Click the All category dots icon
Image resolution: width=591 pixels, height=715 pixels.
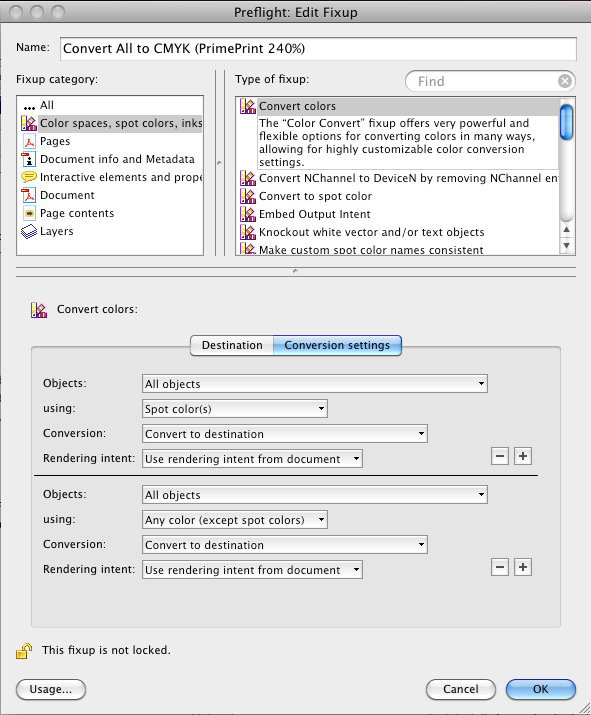pos(29,108)
